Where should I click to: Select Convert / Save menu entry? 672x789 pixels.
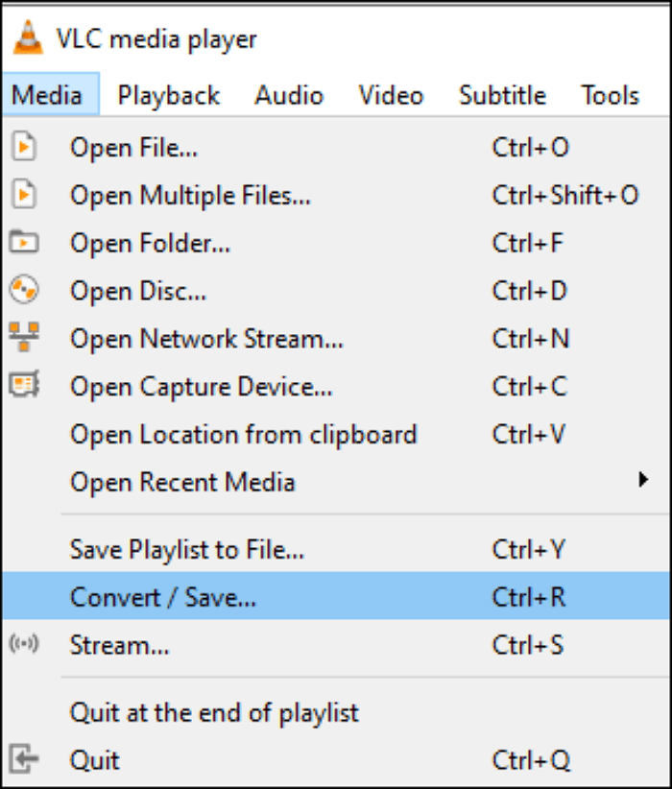[163, 597]
